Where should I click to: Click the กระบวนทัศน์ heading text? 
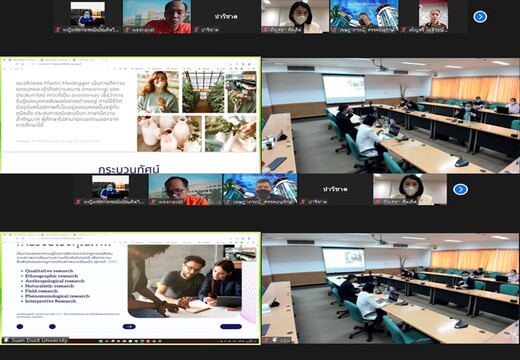coord(129,169)
